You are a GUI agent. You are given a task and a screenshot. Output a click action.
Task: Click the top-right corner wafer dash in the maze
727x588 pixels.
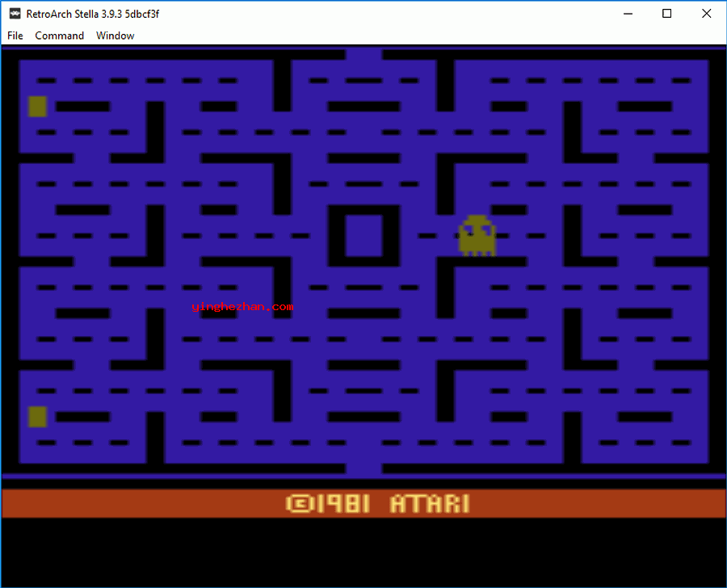(x=681, y=81)
